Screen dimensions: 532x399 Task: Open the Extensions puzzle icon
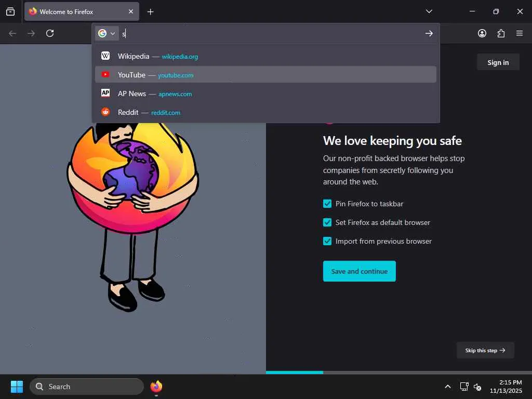(x=501, y=33)
